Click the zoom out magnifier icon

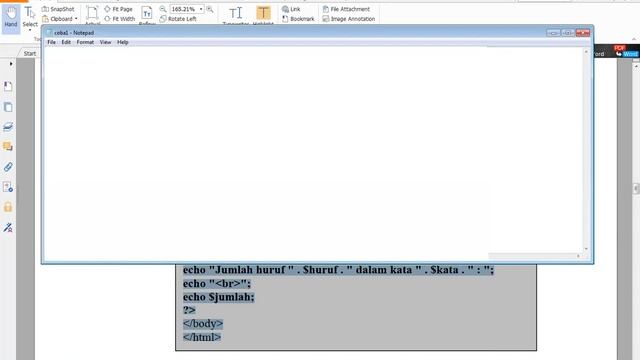[163, 9]
